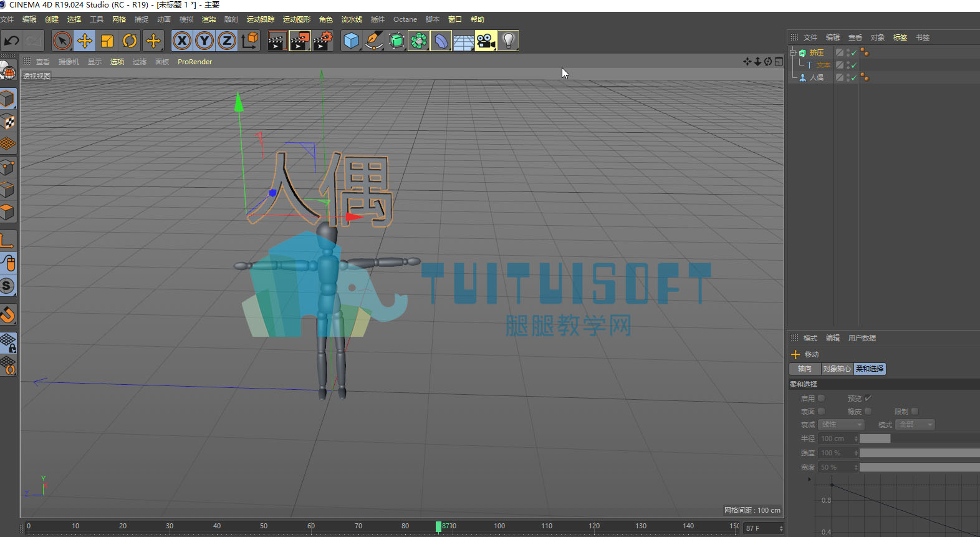Switch the coordinate system icon
This screenshot has width=980, height=537.
click(x=249, y=41)
